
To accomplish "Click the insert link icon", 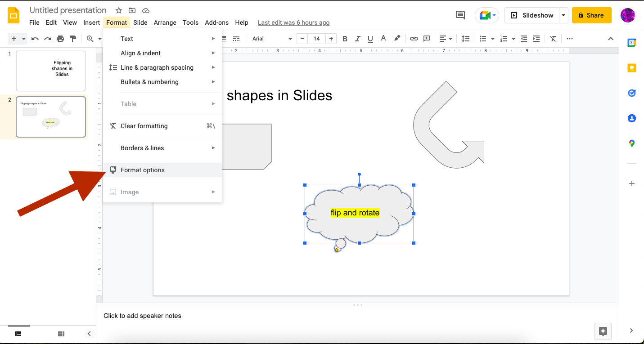I will tap(414, 39).
